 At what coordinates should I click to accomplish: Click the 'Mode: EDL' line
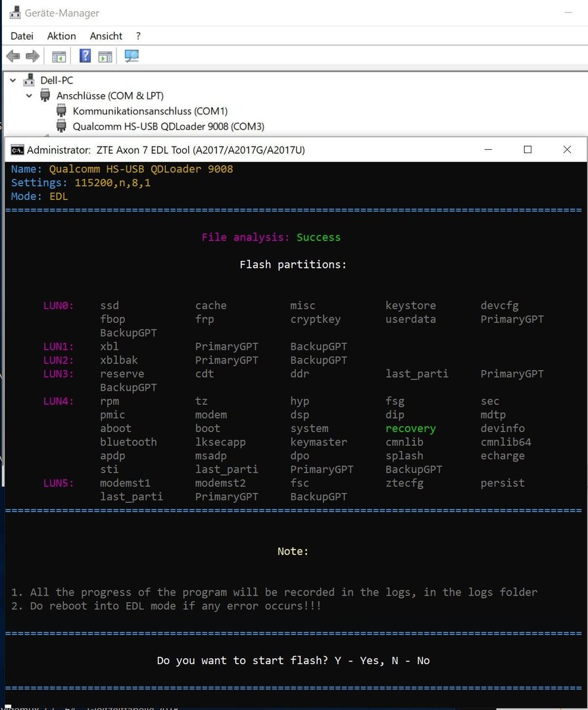pos(39,197)
